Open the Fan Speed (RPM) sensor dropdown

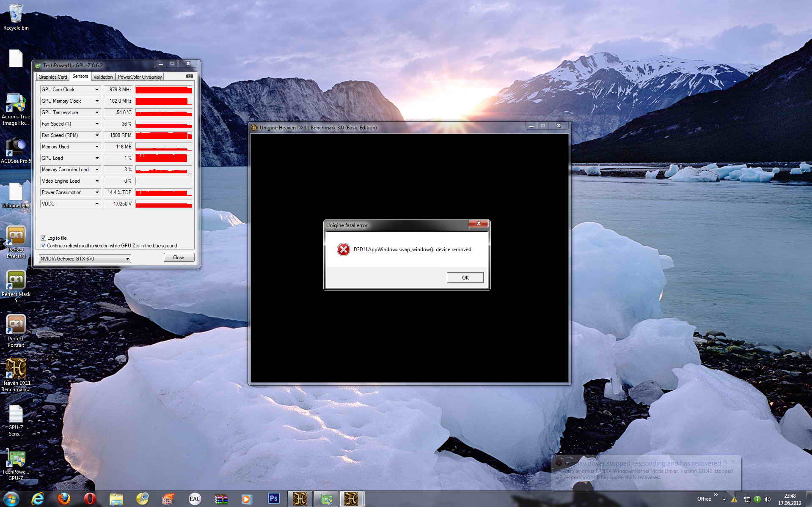[97, 135]
